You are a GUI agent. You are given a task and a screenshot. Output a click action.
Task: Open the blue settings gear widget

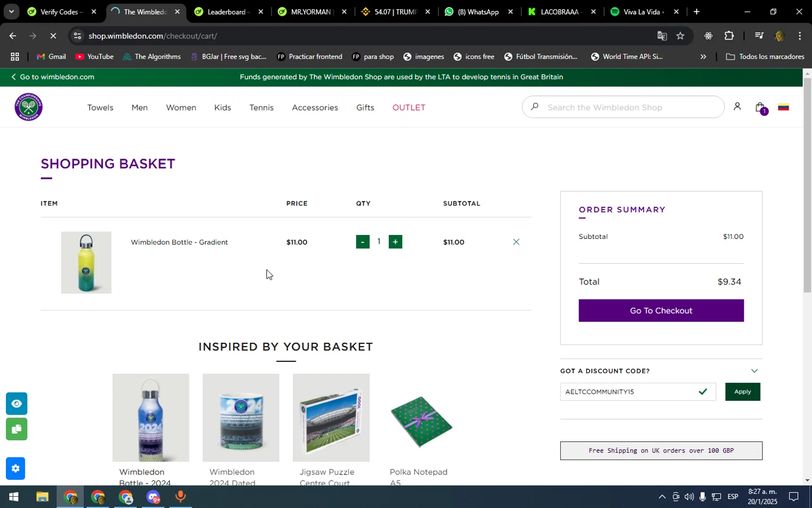click(16, 468)
